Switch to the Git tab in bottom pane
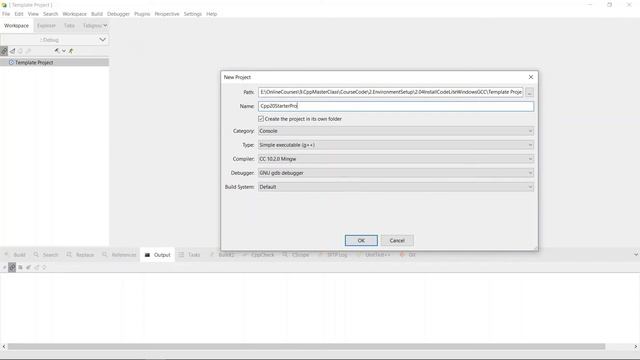The width and height of the screenshot is (640, 360). pyautogui.click(x=408, y=255)
